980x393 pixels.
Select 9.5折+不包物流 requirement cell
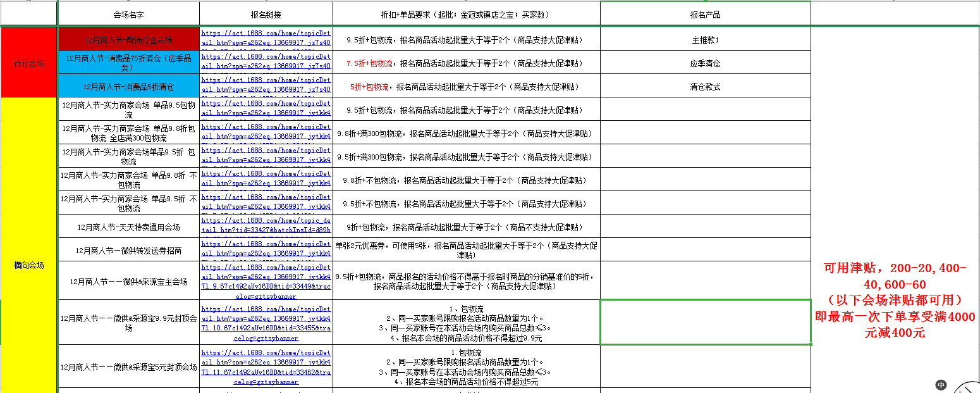pyautogui.click(x=466, y=203)
